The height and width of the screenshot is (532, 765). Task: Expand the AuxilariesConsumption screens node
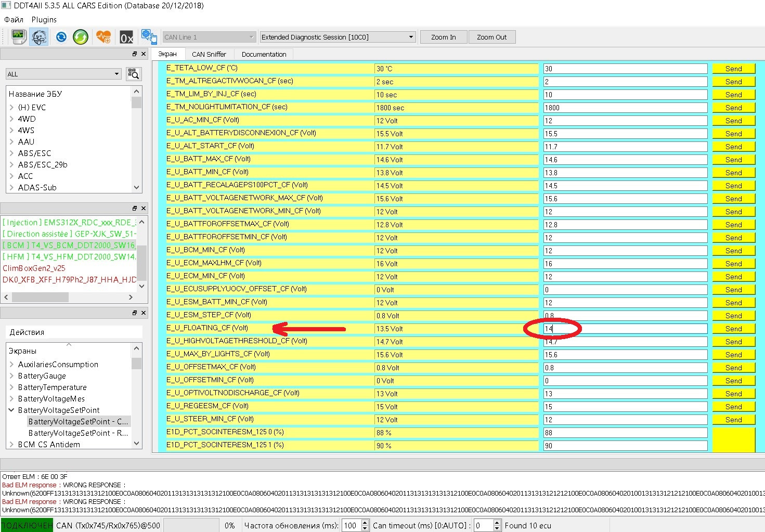[11, 365]
